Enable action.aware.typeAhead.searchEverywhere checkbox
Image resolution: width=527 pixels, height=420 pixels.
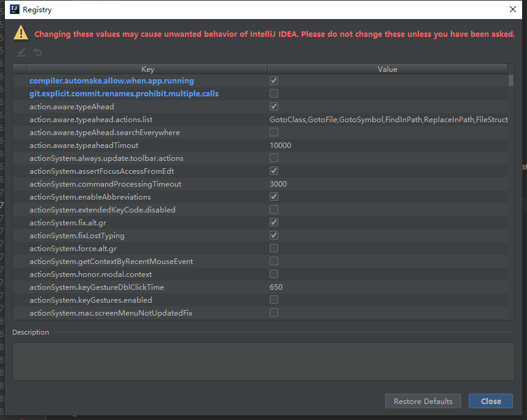click(274, 132)
